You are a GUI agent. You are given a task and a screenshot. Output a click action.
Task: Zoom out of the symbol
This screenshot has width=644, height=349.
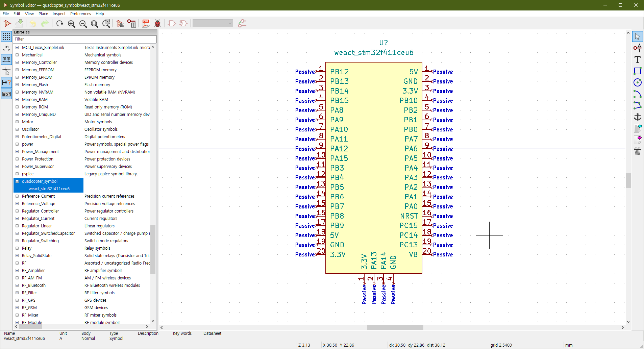point(83,23)
